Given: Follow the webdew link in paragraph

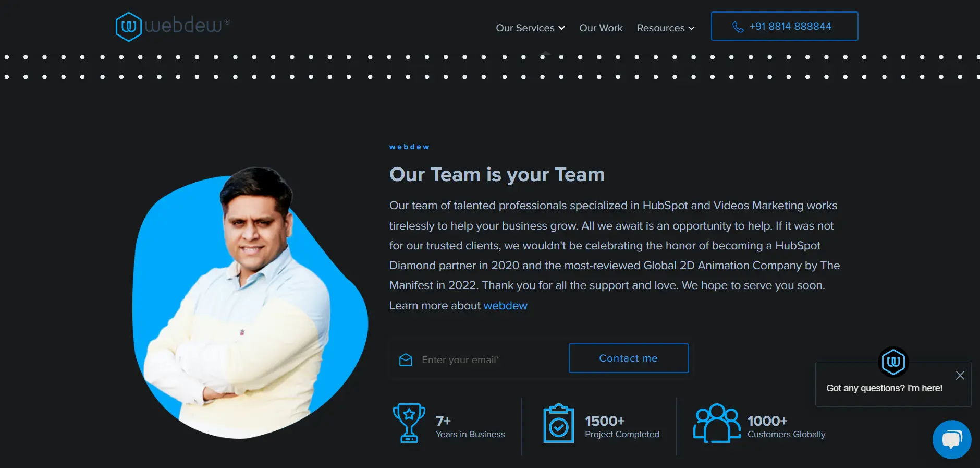Looking at the screenshot, I should (x=505, y=306).
